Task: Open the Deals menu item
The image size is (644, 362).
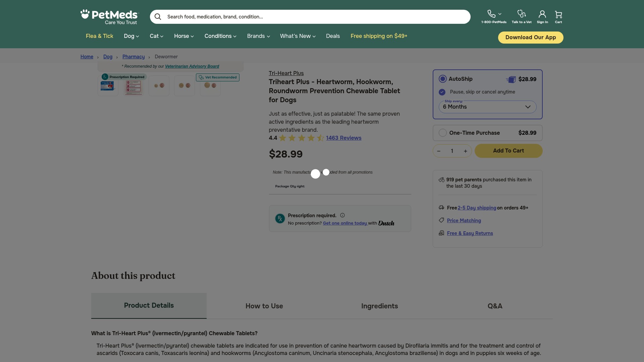Action: tap(333, 36)
